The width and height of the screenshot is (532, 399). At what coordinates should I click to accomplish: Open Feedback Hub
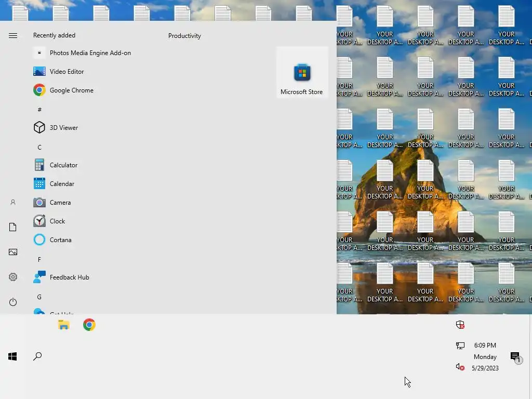(61, 277)
